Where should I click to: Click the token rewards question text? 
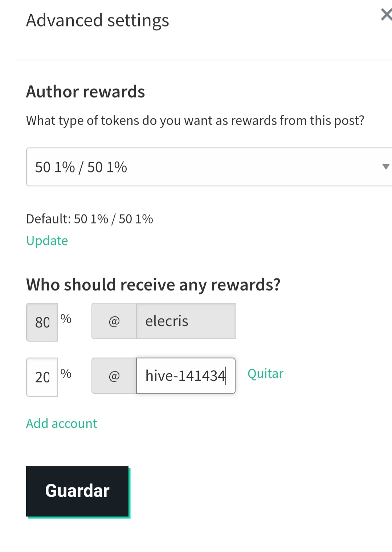click(x=195, y=120)
